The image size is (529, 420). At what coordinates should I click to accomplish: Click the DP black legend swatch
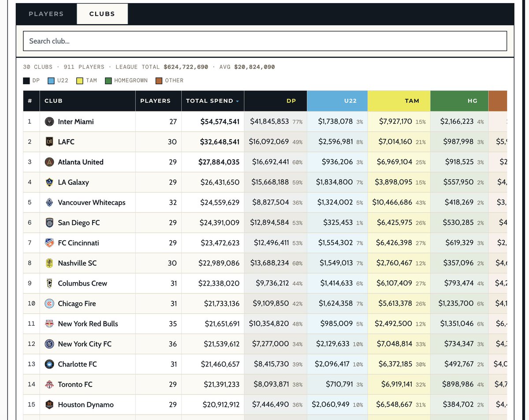click(26, 81)
